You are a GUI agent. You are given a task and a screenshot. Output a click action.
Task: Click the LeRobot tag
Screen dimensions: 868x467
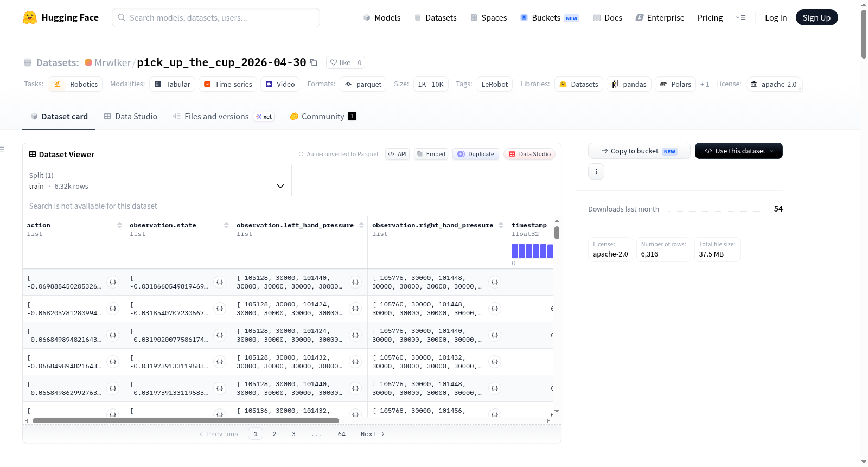[x=495, y=84]
